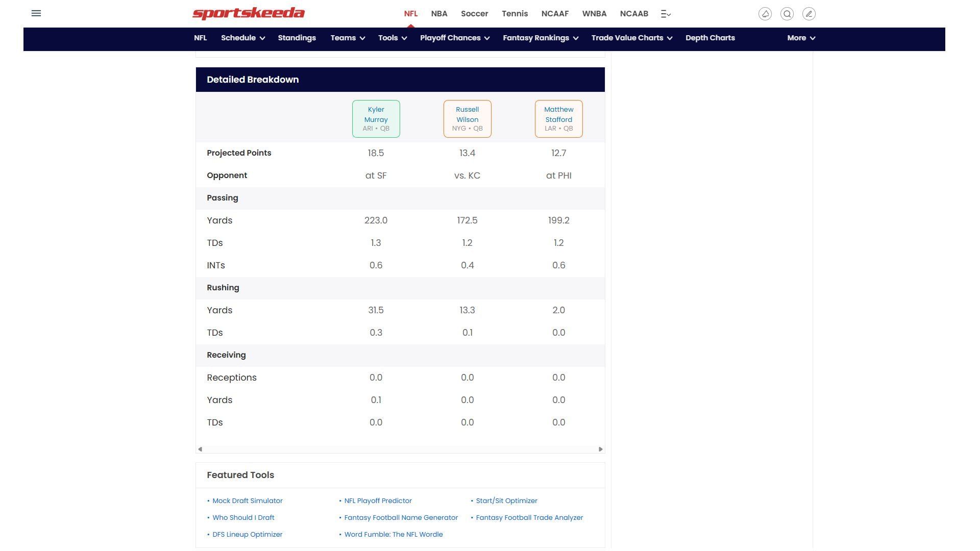Click the Featured Tools heading
The image size is (980, 551).
coord(240,475)
